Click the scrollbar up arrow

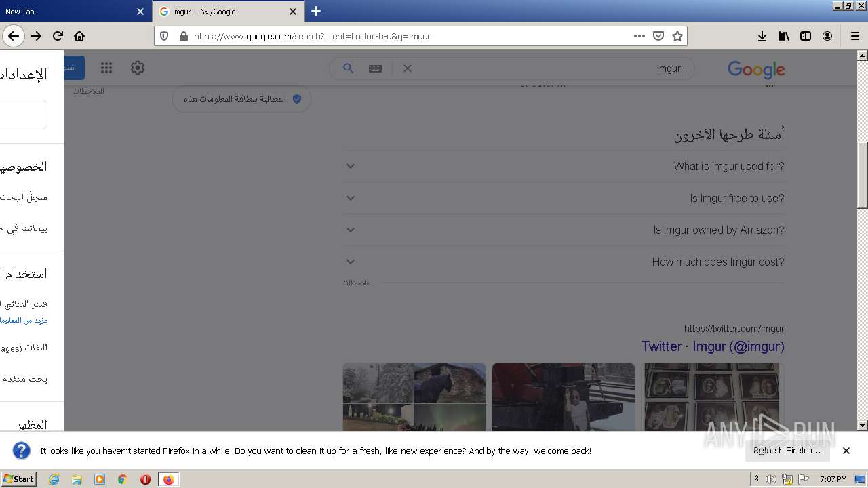click(863, 55)
